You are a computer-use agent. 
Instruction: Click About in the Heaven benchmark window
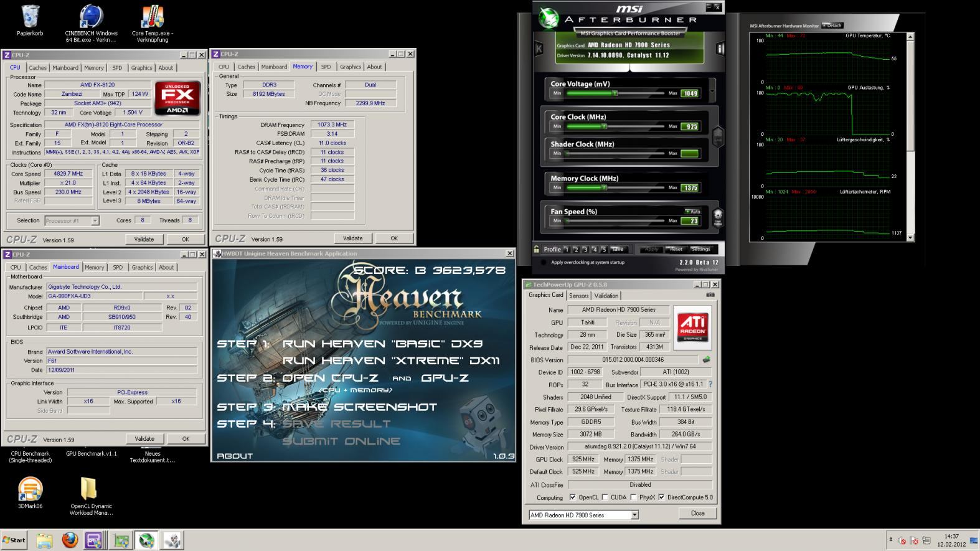click(x=235, y=456)
